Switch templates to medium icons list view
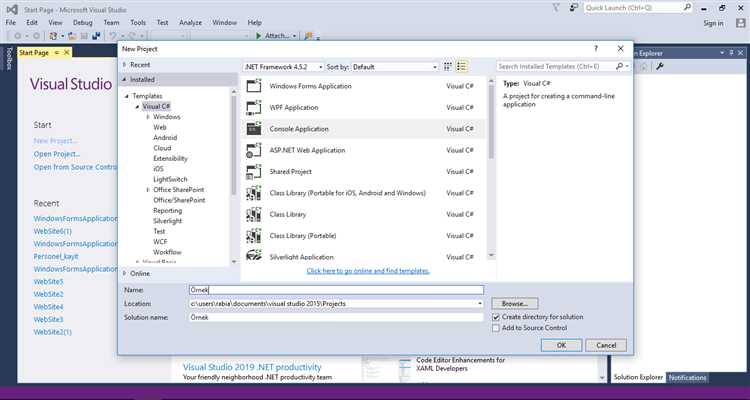The image size is (750, 400). pyautogui.click(x=462, y=67)
